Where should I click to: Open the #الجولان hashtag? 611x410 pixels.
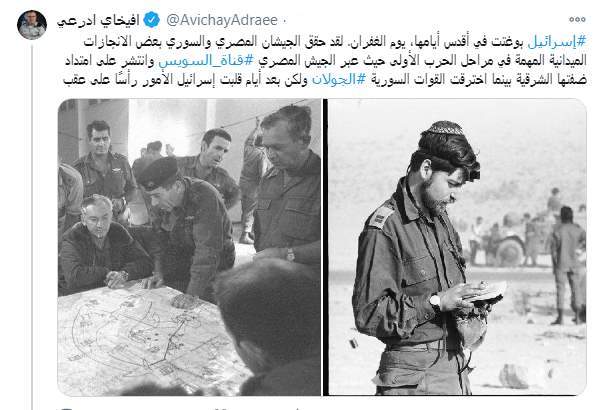(339, 80)
